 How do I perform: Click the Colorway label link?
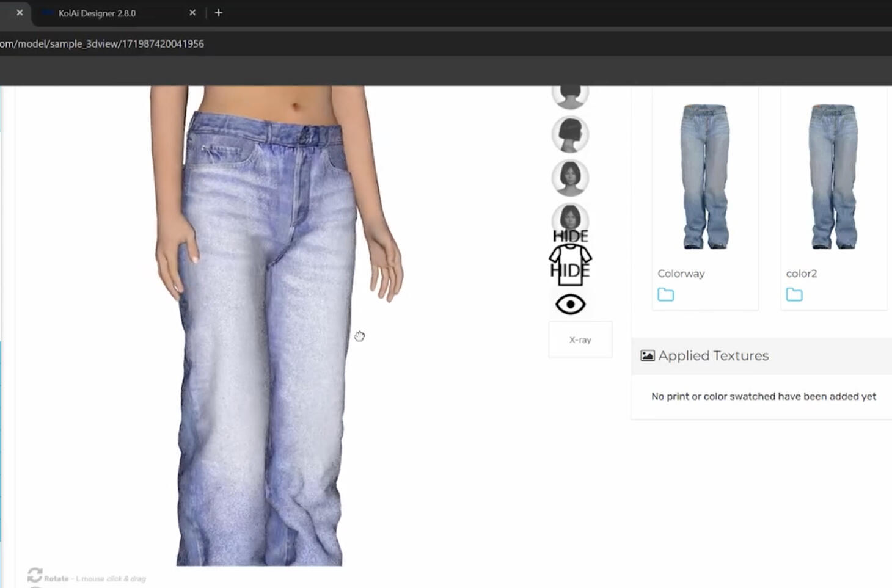tap(681, 274)
